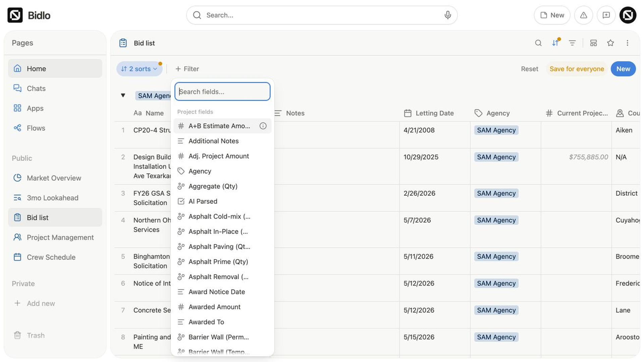Expand the 2 sorts dropdown
This screenshot has height=362, width=644.
[x=139, y=69]
